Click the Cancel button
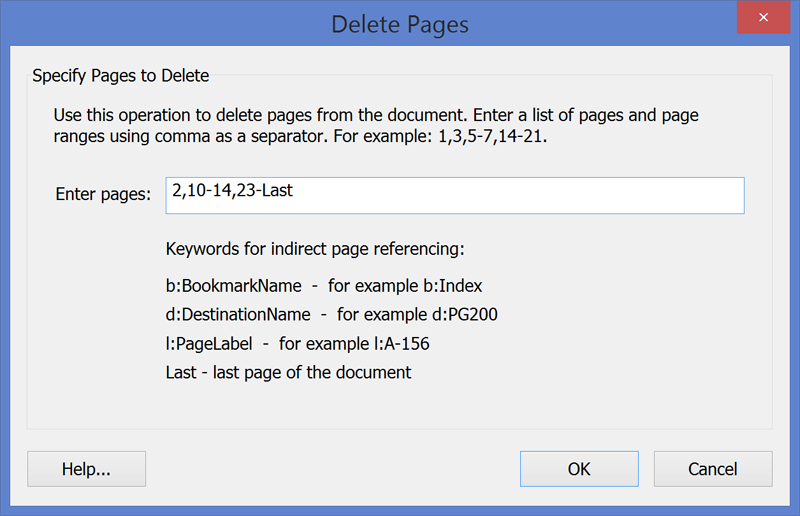Viewport: 800px width, 516px height. (713, 469)
